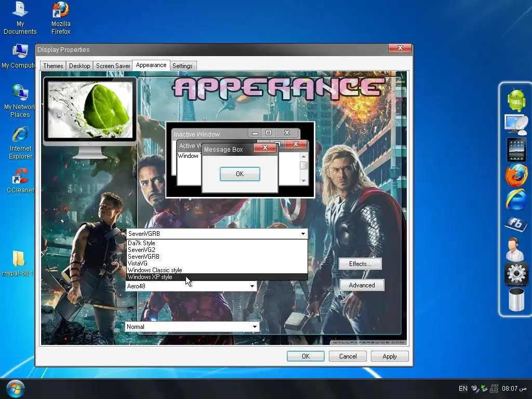Click the Advanced button

point(362,285)
